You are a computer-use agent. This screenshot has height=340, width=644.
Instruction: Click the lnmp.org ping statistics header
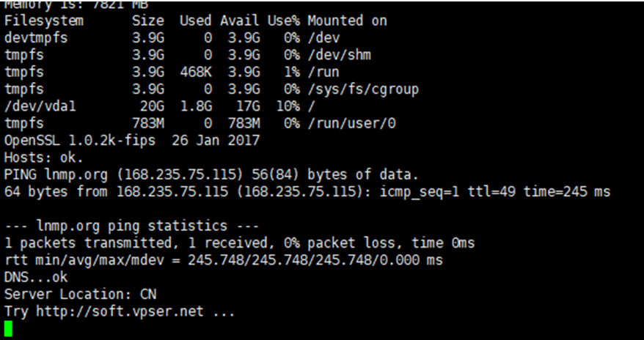pyautogui.click(x=131, y=226)
